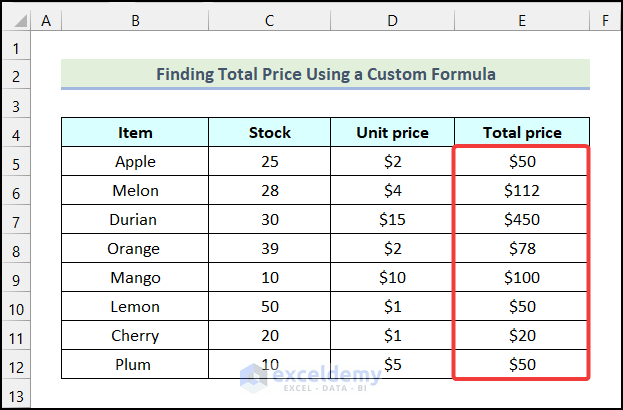This screenshot has height=410, width=623.
Task: Click the 'Unit price' header cell
Action: pos(392,132)
